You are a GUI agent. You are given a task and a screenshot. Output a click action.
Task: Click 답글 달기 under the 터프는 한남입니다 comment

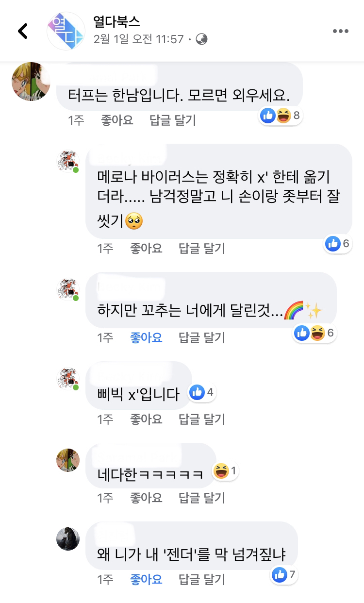[x=173, y=120]
